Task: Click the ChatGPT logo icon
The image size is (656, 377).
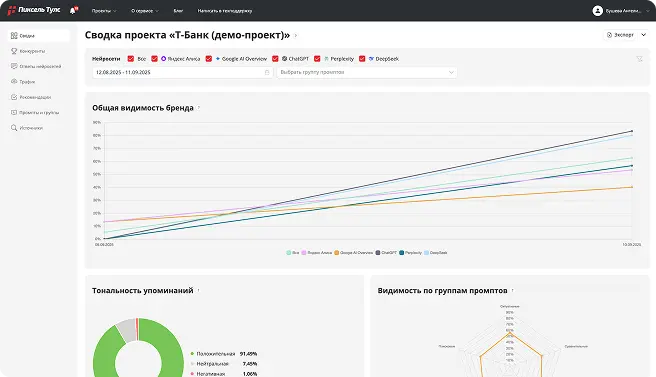Action: (284, 59)
